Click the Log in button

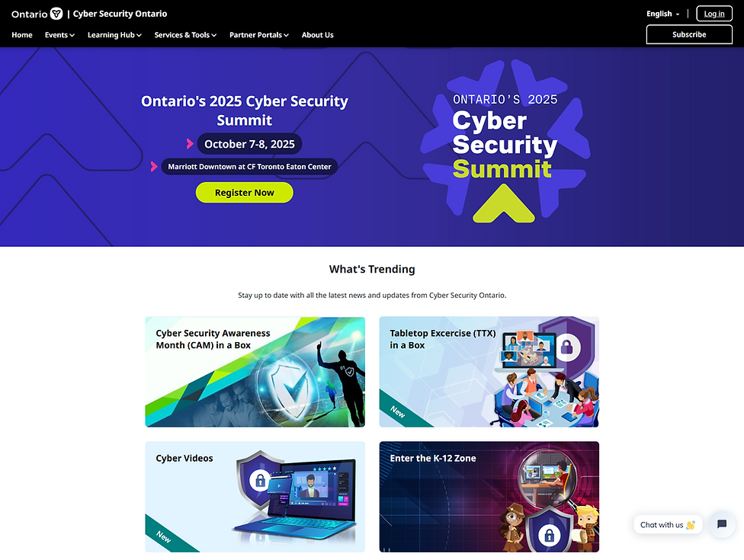coord(714,14)
